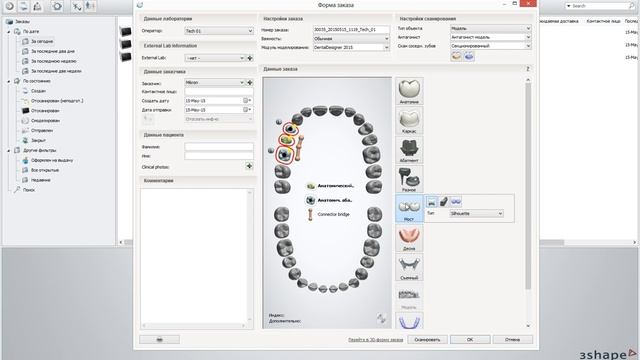Click the Контактное лицо input field

tap(219, 92)
